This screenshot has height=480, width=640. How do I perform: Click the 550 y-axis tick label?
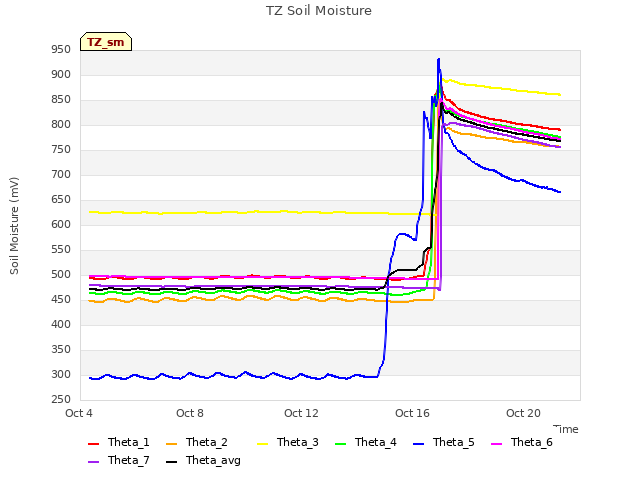click(x=61, y=250)
